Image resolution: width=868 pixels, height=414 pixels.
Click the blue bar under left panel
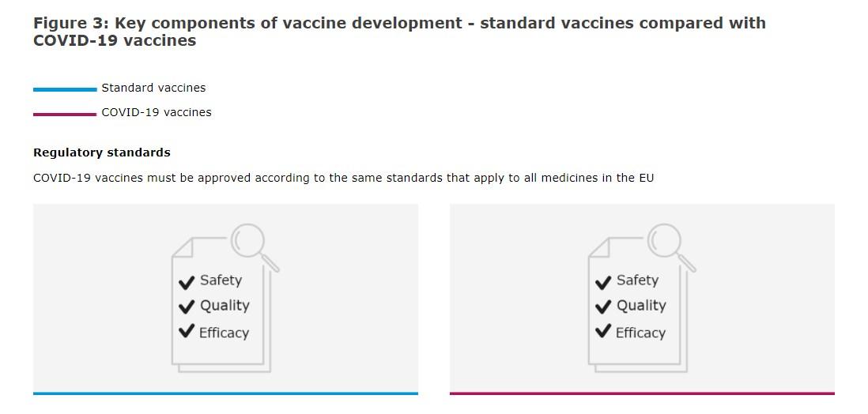[226, 393]
